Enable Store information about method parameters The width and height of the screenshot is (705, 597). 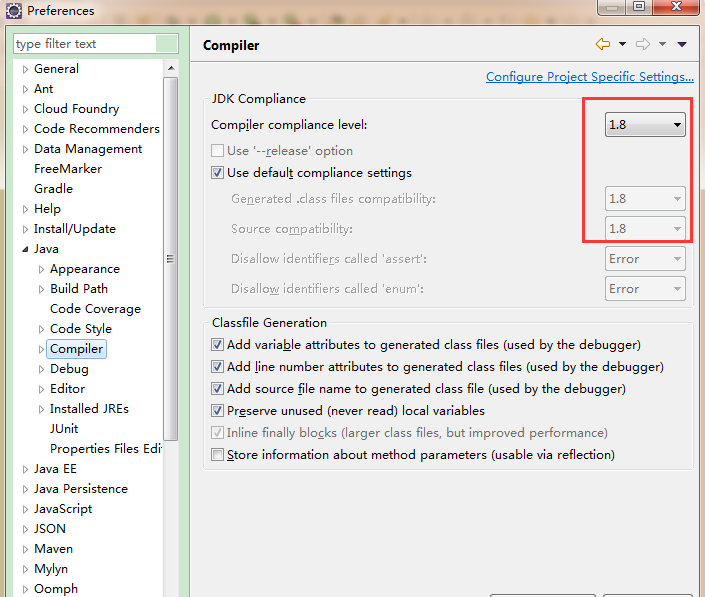pyautogui.click(x=218, y=455)
